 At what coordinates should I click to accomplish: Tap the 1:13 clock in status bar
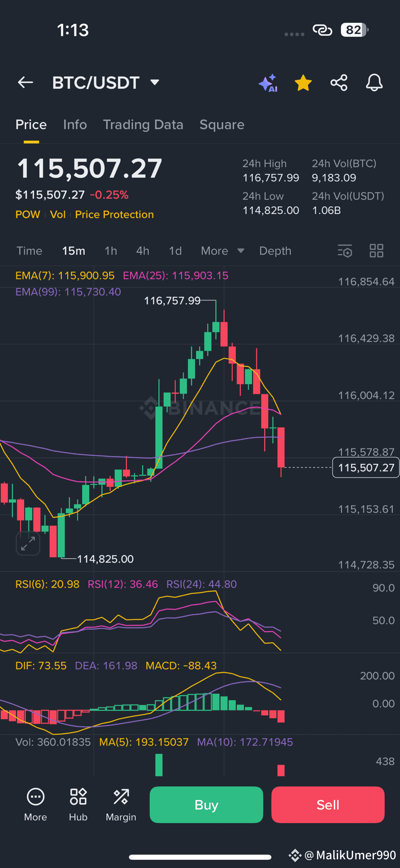(x=73, y=30)
